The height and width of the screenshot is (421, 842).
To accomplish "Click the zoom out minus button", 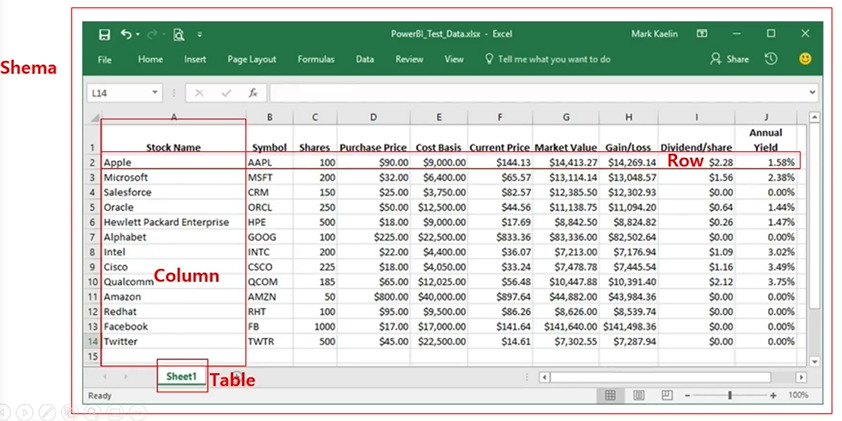I will [687, 396].
